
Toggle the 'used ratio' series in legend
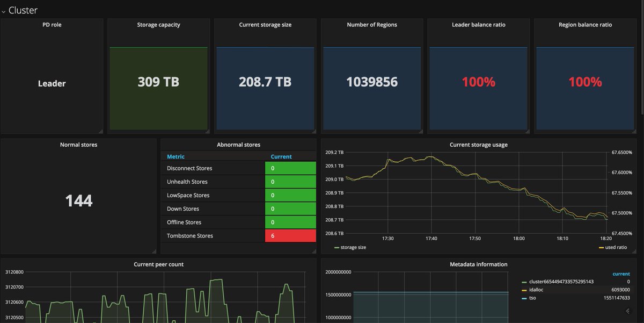[x=616, y=248]
